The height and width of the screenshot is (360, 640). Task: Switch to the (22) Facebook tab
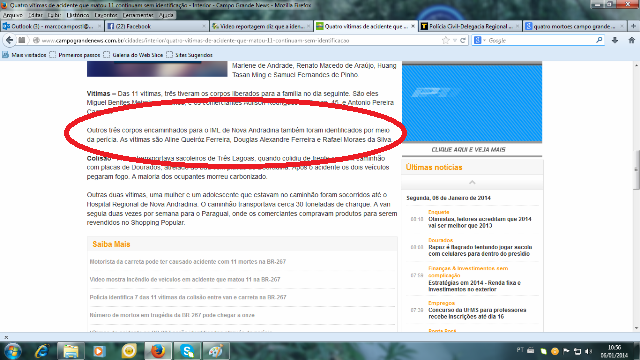[157, 26]
